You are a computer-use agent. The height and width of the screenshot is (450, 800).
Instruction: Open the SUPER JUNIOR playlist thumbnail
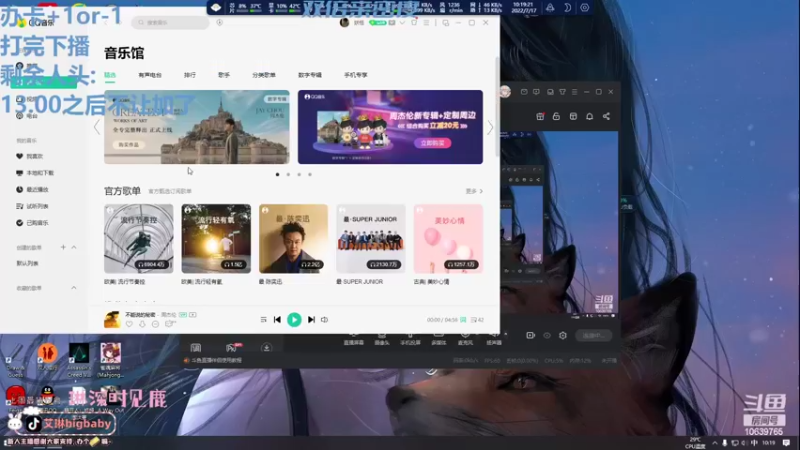(x=371, y=239)
